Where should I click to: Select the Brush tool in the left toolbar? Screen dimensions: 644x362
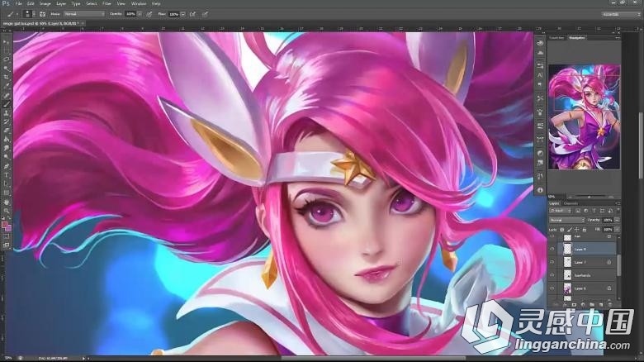click(6, 104)
